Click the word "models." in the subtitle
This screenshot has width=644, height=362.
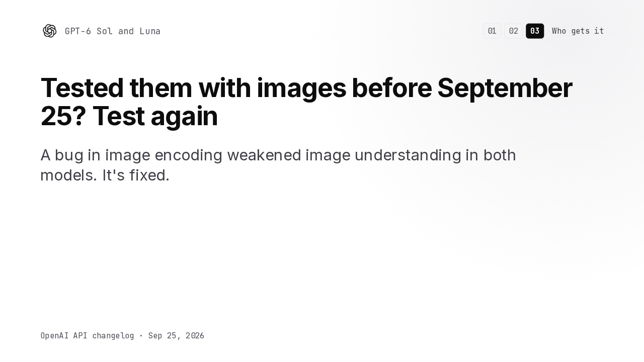click(x=69, y=175)
